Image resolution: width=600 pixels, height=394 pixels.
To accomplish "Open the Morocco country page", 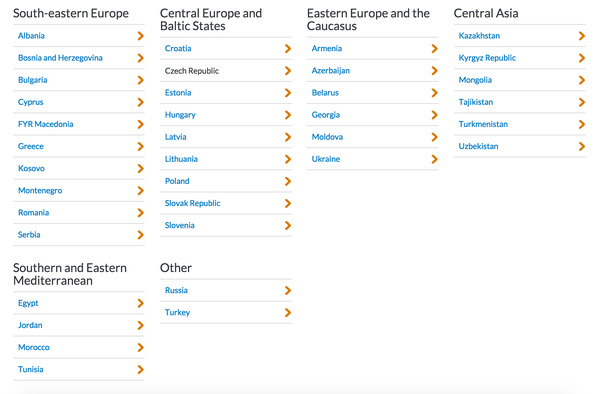I will [x=34, y=347].
